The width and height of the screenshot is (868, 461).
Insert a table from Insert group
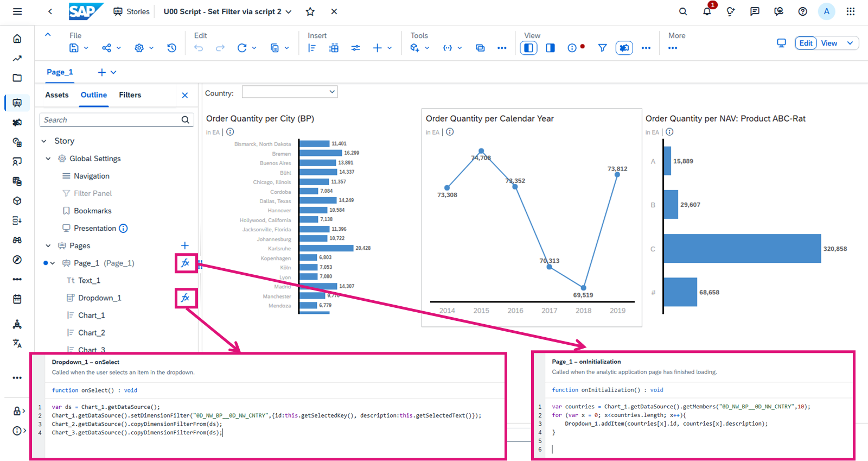click(334, 48)
